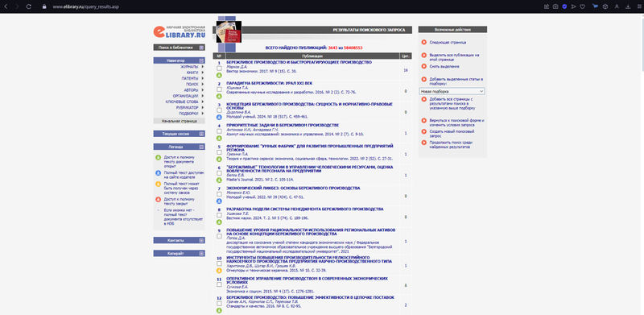644x315 pixels.
Task: Open the АВТОРЫ navigator item
Action: pos(191,90)
